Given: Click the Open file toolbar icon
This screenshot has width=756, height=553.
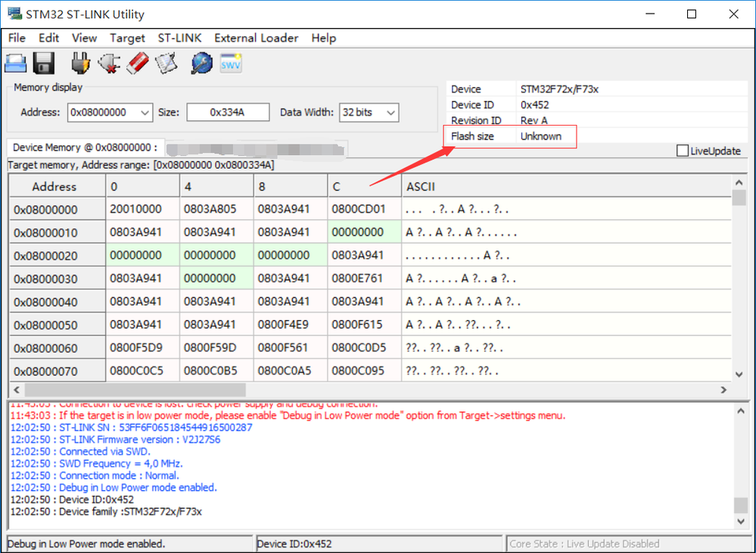Looking at the screenshot, I should click(x=15, y=63).
